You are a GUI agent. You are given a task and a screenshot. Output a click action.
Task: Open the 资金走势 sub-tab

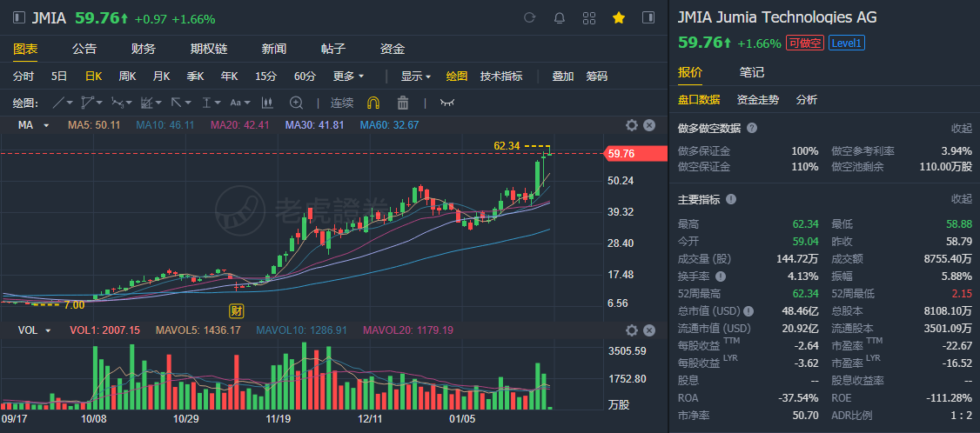pos(758,100)
